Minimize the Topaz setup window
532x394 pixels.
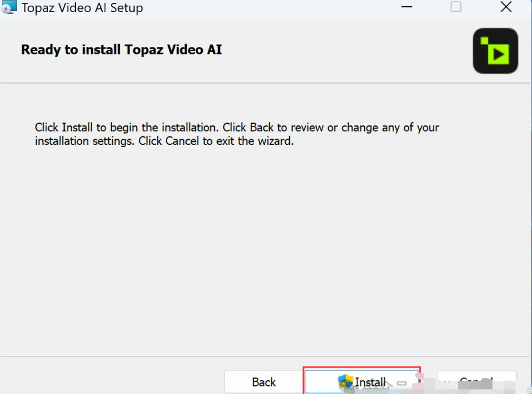(406, 7)
